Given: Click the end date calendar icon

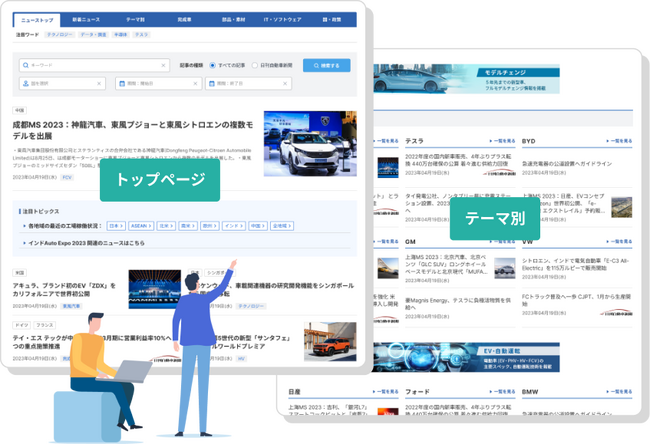Looking at the screenshot, I should coord(212,84).
